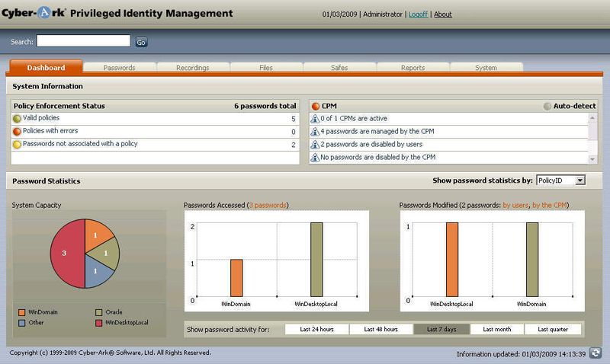Click the red WinDesktopLocal legend swatch
Viewport: 610px width, 364px height.
coord(99,323)
